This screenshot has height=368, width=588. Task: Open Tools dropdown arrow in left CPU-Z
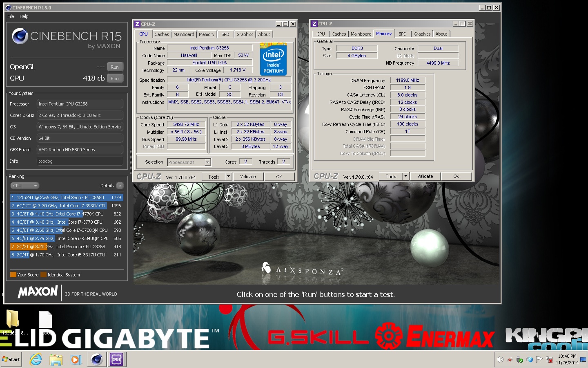[x=229, y=177]
